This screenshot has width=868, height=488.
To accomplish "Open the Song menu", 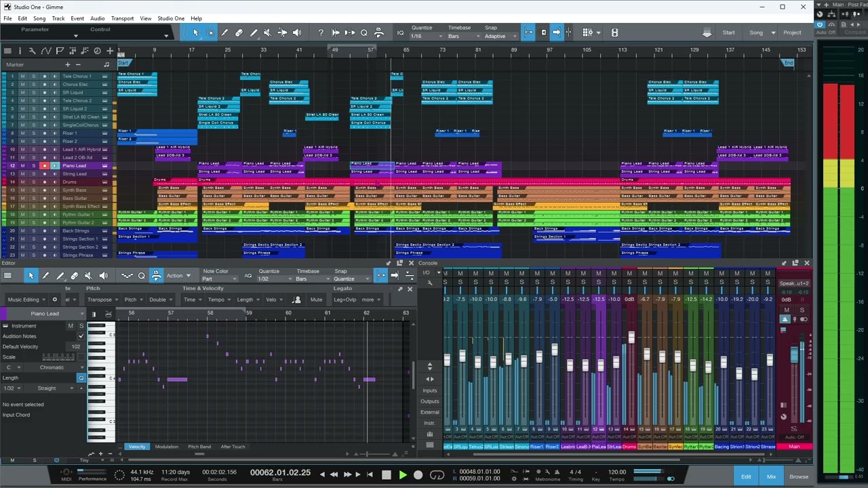I will pos(39,18).
